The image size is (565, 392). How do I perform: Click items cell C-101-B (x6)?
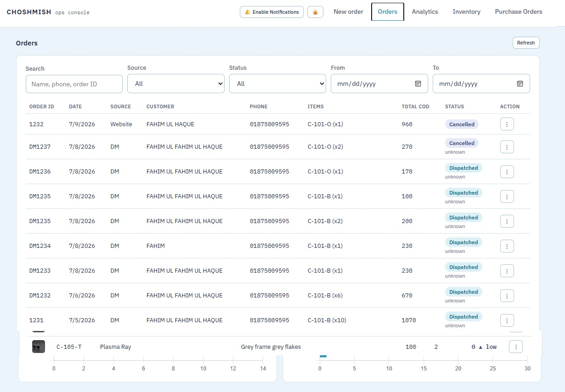pyautogui.click(x=325, y=296)
